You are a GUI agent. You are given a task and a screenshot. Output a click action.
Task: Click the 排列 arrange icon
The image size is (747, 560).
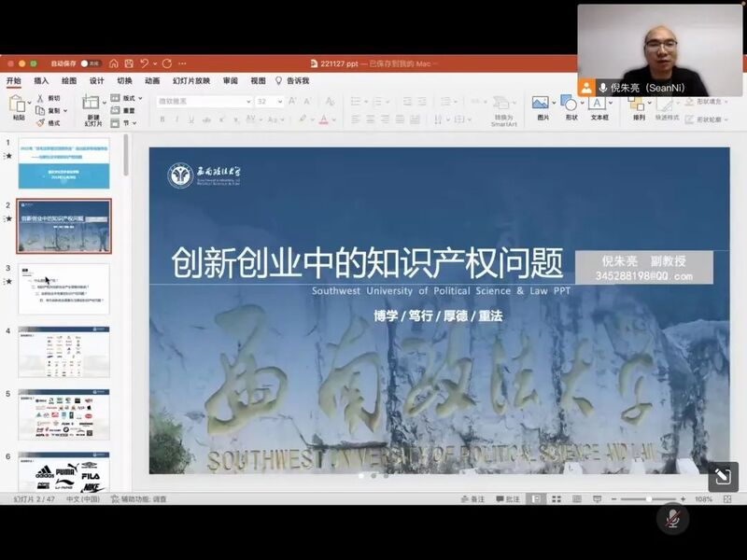click(x=636, y=104)
